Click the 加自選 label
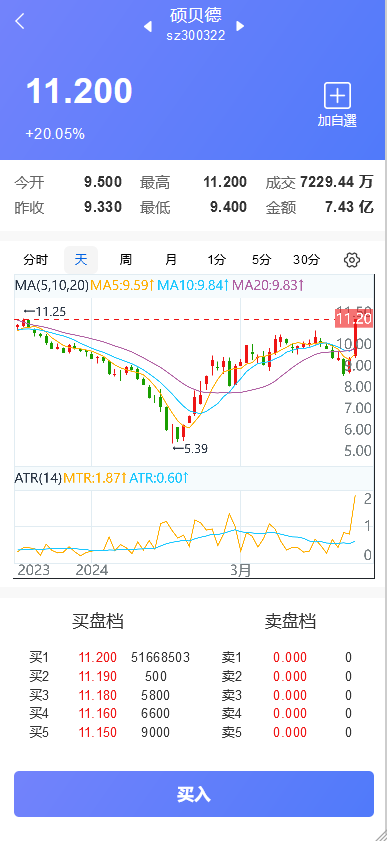The image size is (387, 842). click(337, 120)
